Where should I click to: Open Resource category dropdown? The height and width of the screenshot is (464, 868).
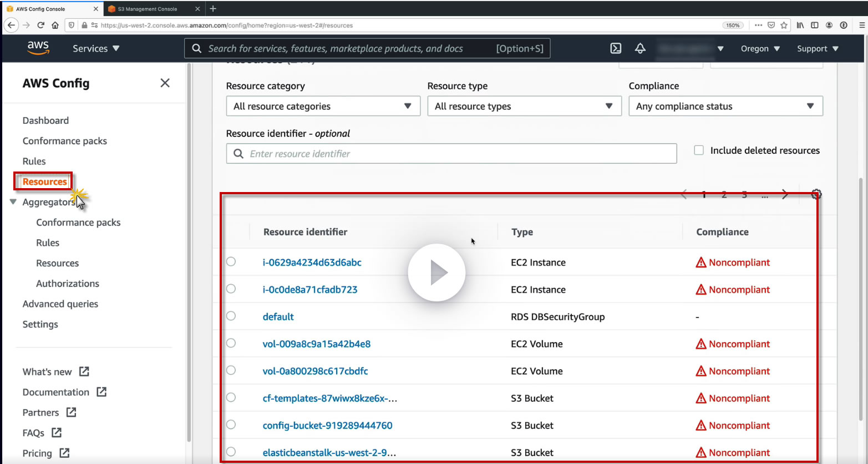(323, 106)
